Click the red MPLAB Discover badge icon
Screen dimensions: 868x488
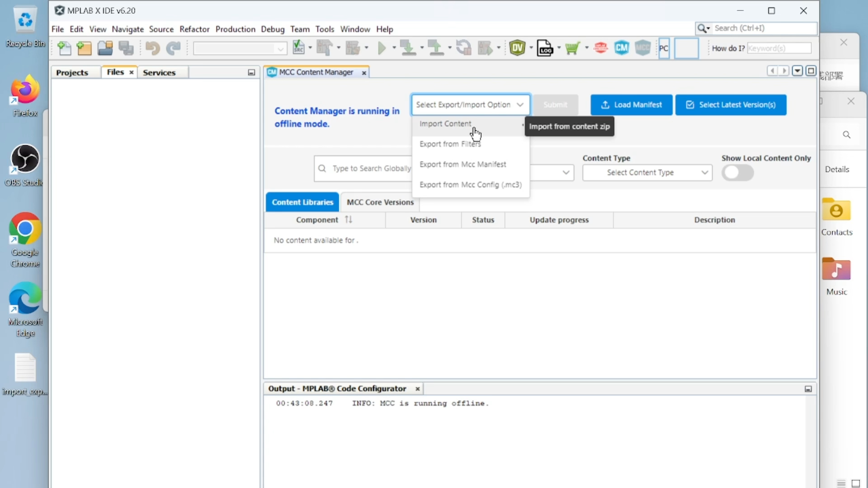(x=601, y=47)
